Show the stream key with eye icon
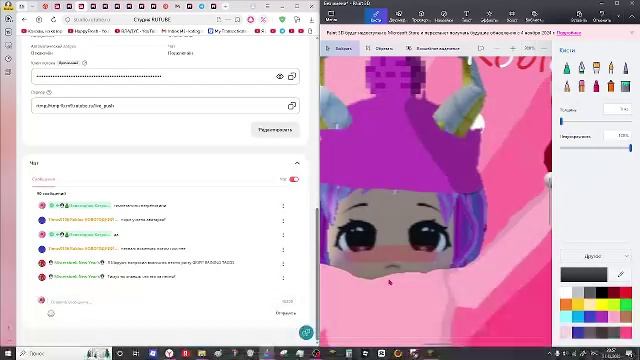 coord(280,76)
